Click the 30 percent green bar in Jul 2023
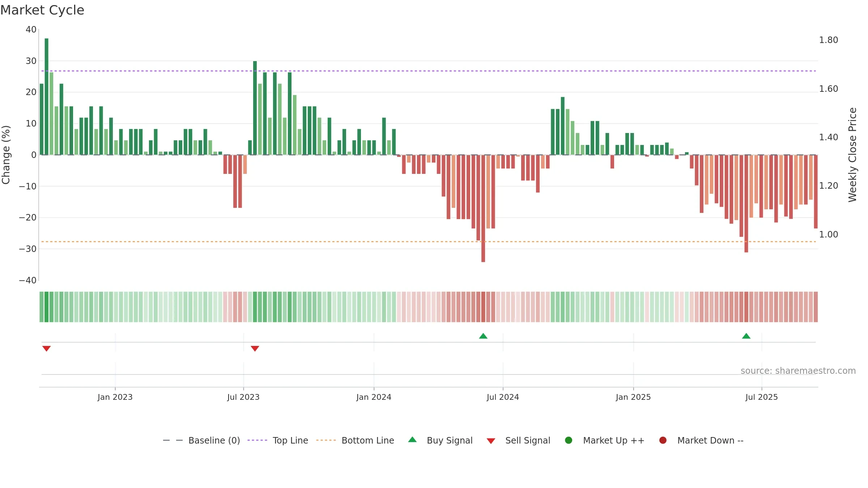Viewport: 868px width, 488px height. pyautogui.click(x=255, y=108)
